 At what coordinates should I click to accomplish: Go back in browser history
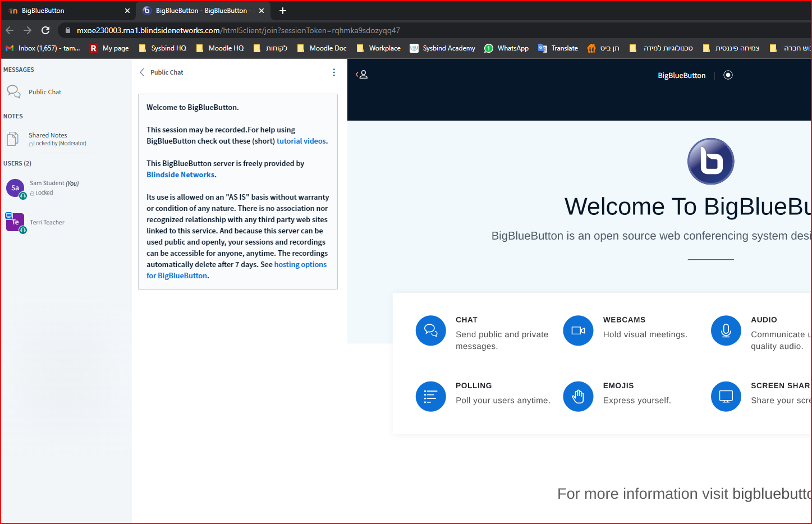10,30
